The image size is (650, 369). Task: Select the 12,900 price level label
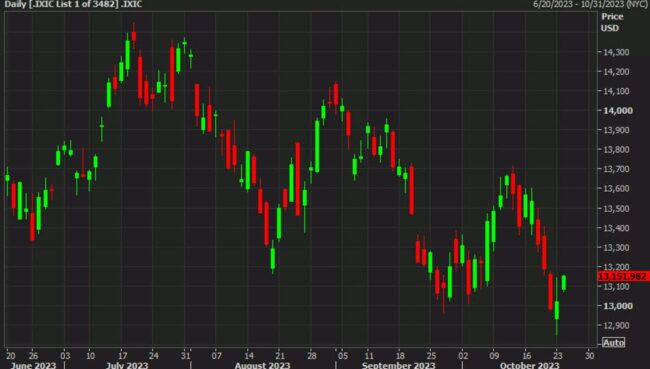click(x=617, y=325)
